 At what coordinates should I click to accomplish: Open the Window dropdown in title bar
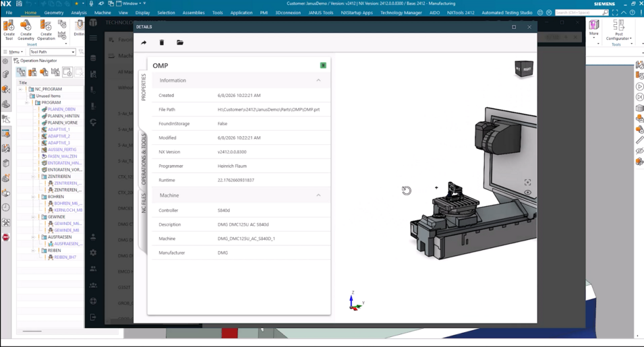pos(129,3)
